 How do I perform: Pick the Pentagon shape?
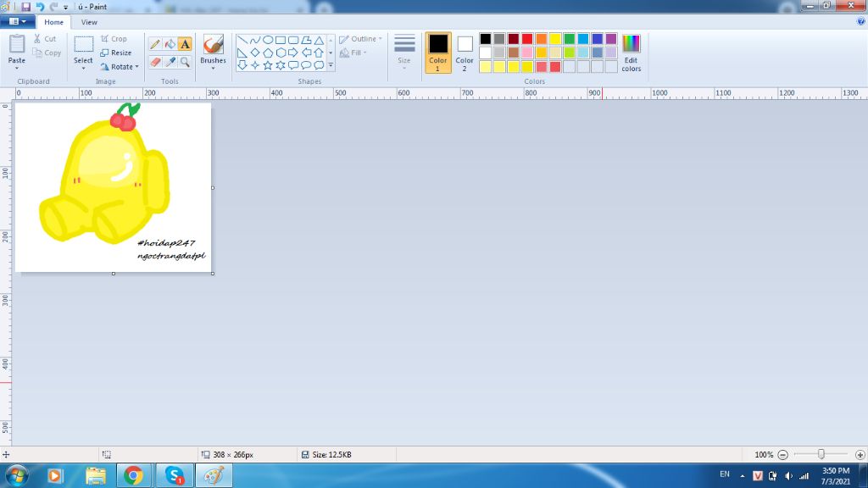pyautogui.click(x=268, y=53)
